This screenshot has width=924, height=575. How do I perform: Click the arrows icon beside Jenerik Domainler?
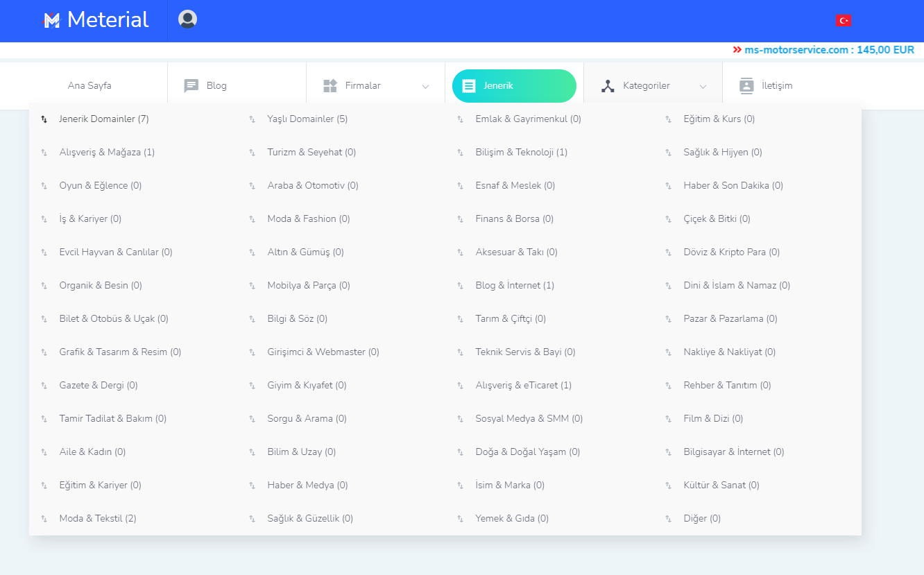44,119
